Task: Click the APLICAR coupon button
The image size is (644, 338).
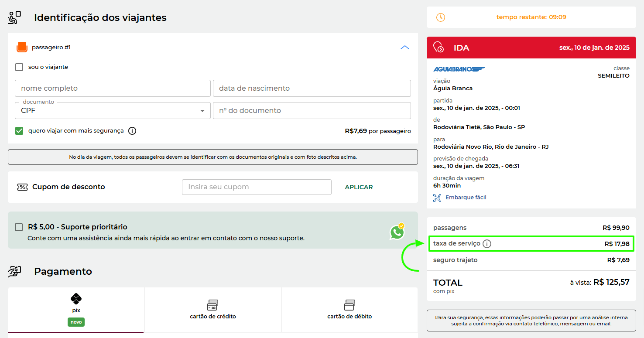Action: pyautogui.click(x=359, y=187)
